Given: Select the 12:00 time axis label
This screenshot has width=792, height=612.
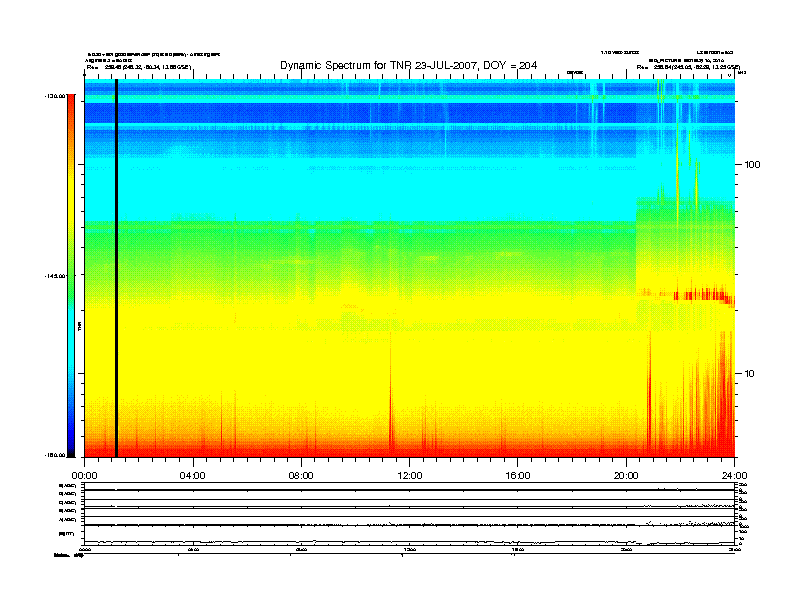Looking at the screenshot, I should pyautogui.click(x=410, y=476).
